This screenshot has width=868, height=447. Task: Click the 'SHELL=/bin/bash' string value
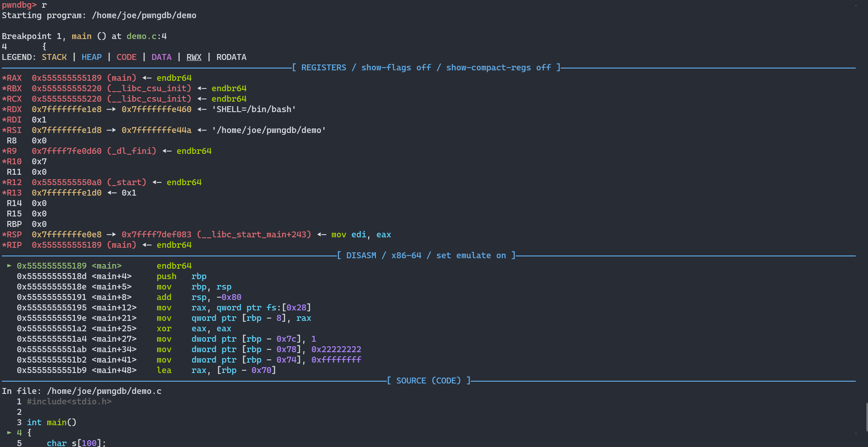click(254, 109)
